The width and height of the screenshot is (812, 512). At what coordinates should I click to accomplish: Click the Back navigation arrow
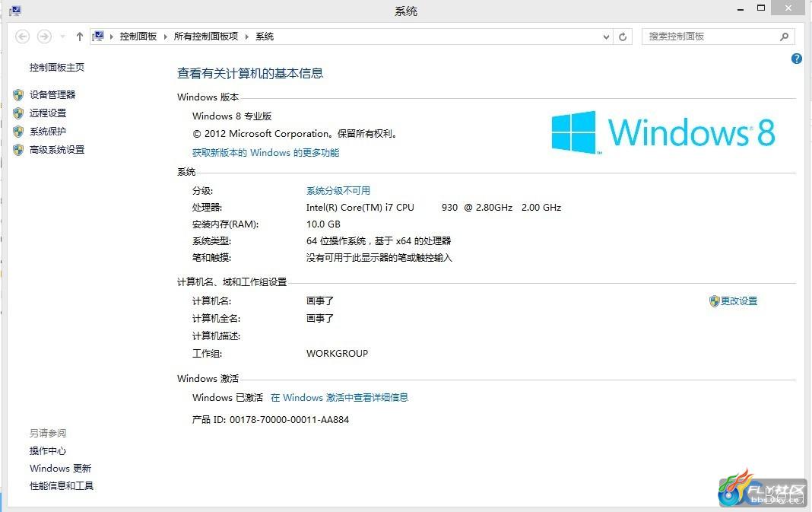pos(22,37)
